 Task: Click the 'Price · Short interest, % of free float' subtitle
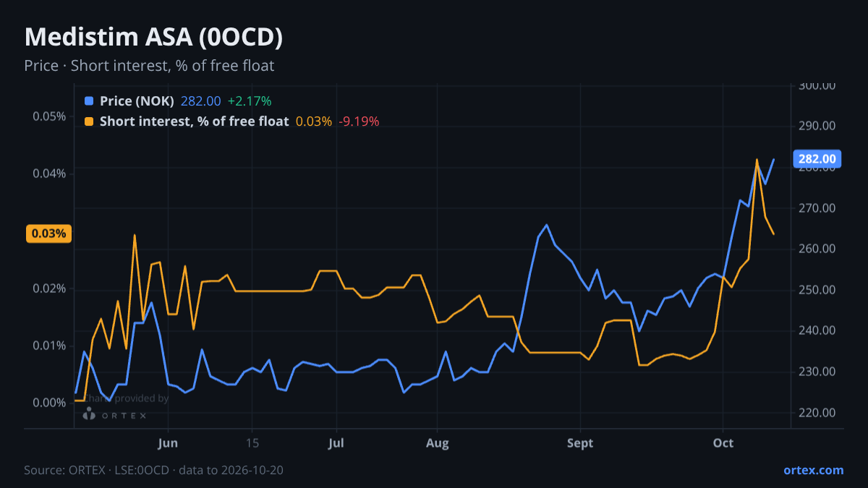click(x=149, y=66)
